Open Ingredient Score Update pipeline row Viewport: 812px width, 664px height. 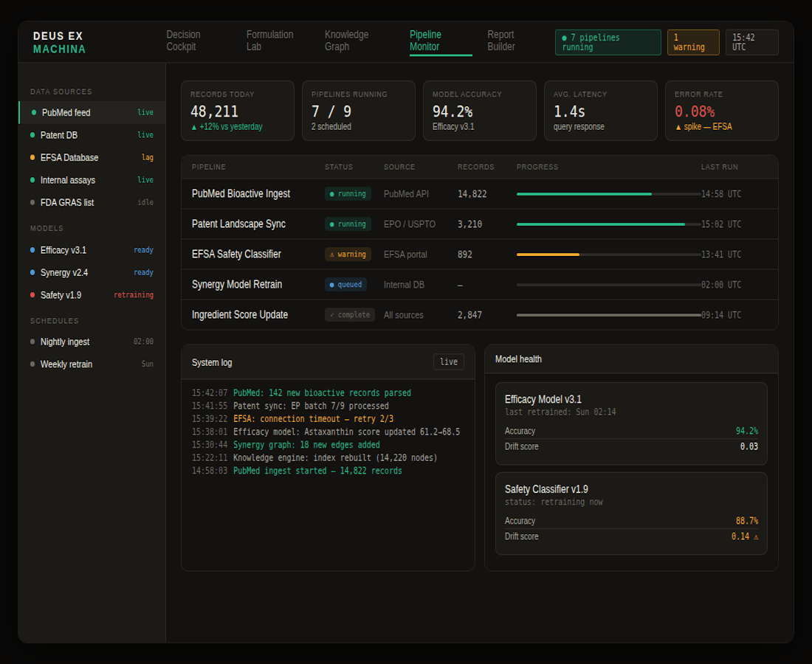tap(480, 315)
